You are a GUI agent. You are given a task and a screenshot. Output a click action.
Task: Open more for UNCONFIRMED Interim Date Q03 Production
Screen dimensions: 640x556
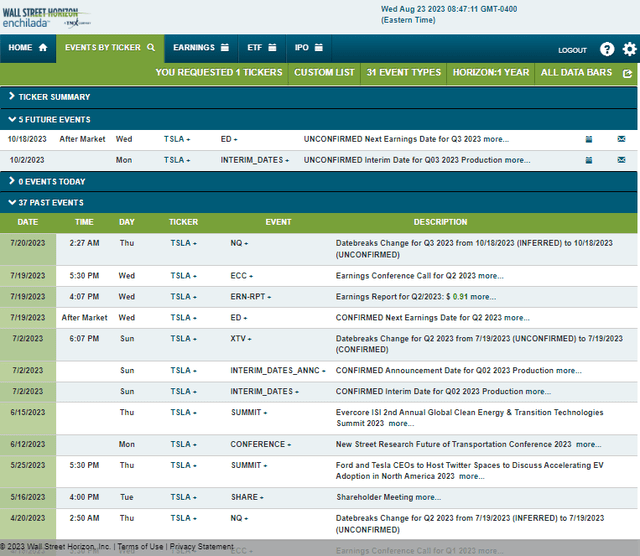pos(517,160)
